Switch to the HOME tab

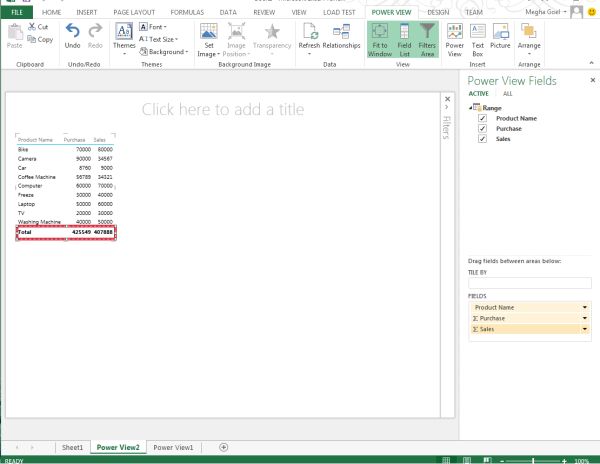[52, 12]
